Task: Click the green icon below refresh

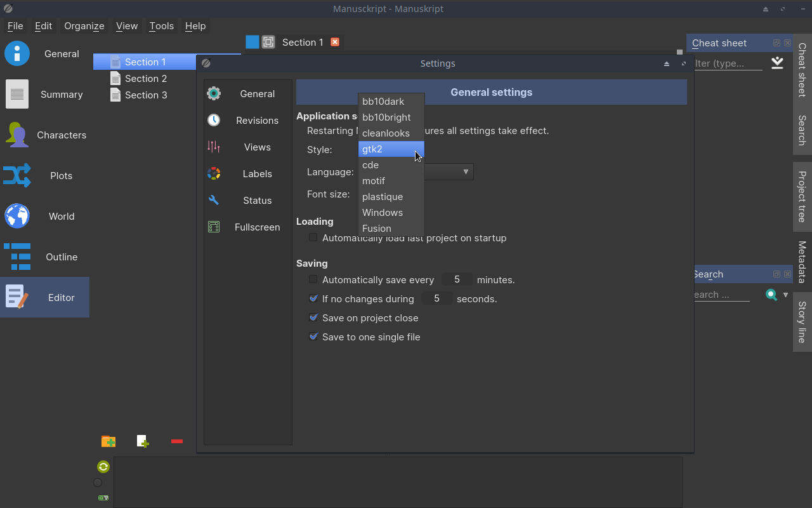Action: [x=103, y=498]
